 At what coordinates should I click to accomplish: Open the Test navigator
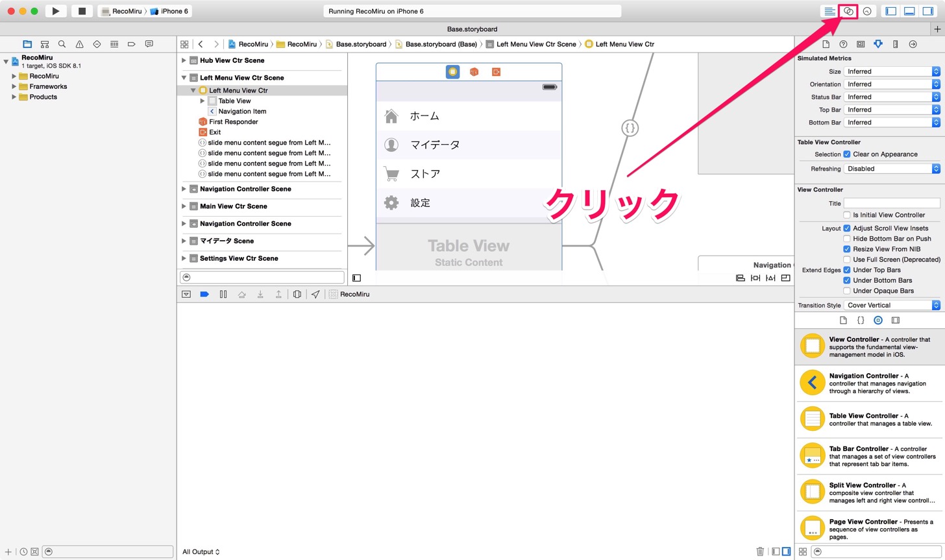coord(97,44)
